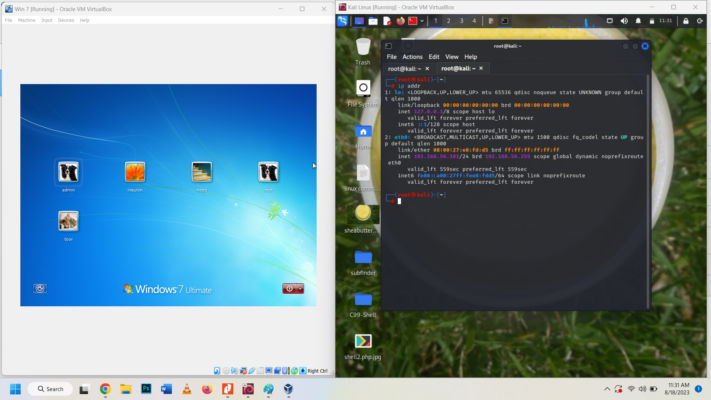Open Machine menu in Win 7 VirtualBox window
711x400 pixels.
coord(26,20)
